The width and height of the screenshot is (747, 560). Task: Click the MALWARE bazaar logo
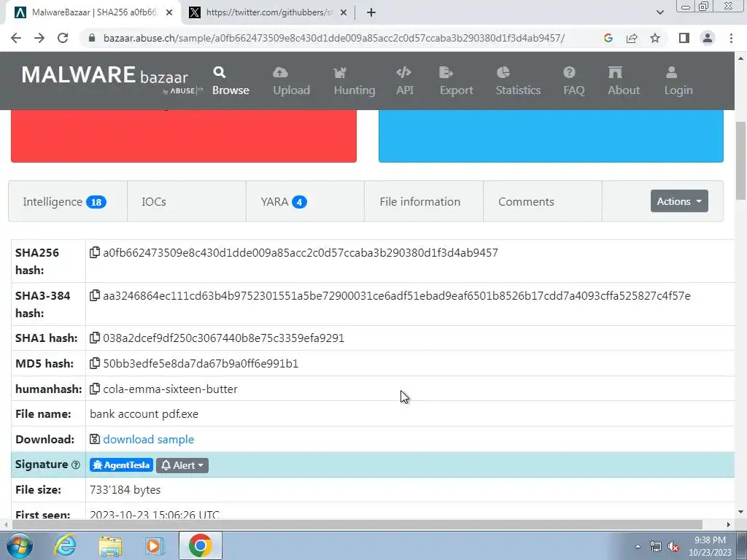point(112,79)
